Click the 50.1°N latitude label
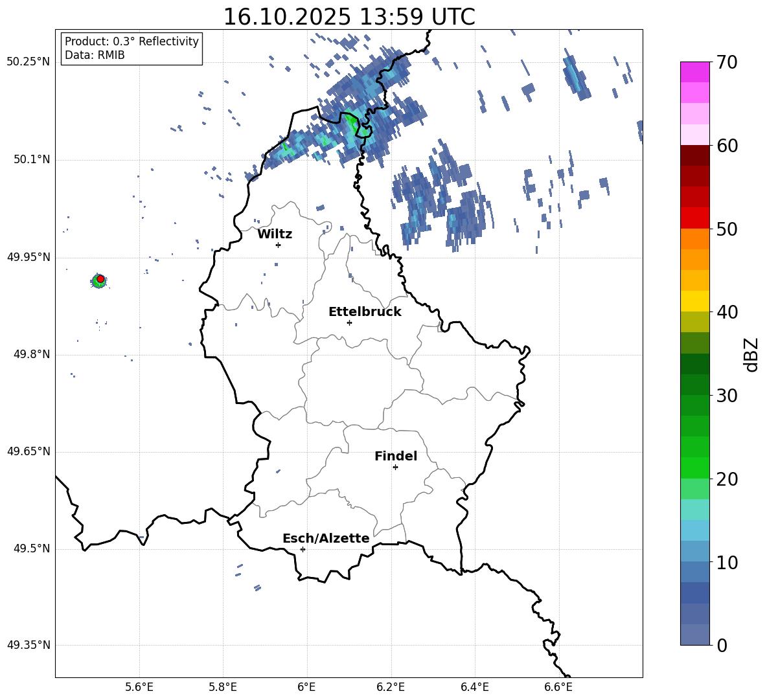The image size is (767, 700). pyautogui.click(x=32, y=159)
